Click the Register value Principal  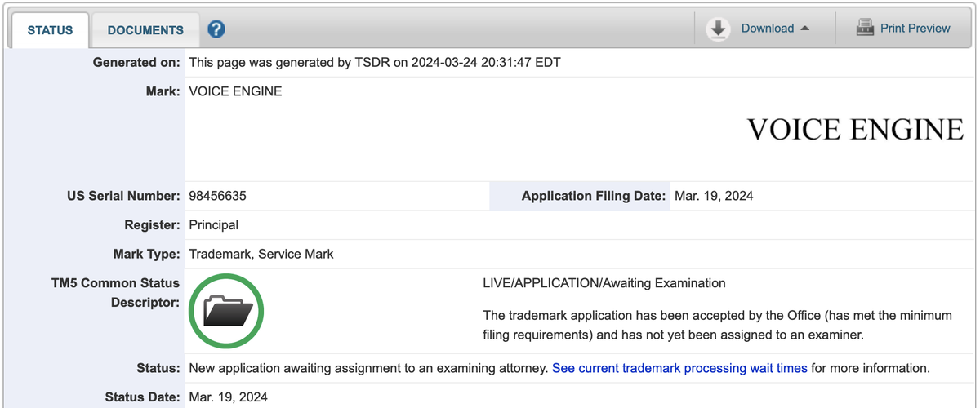pyautogui.click(x=214, y=224)
